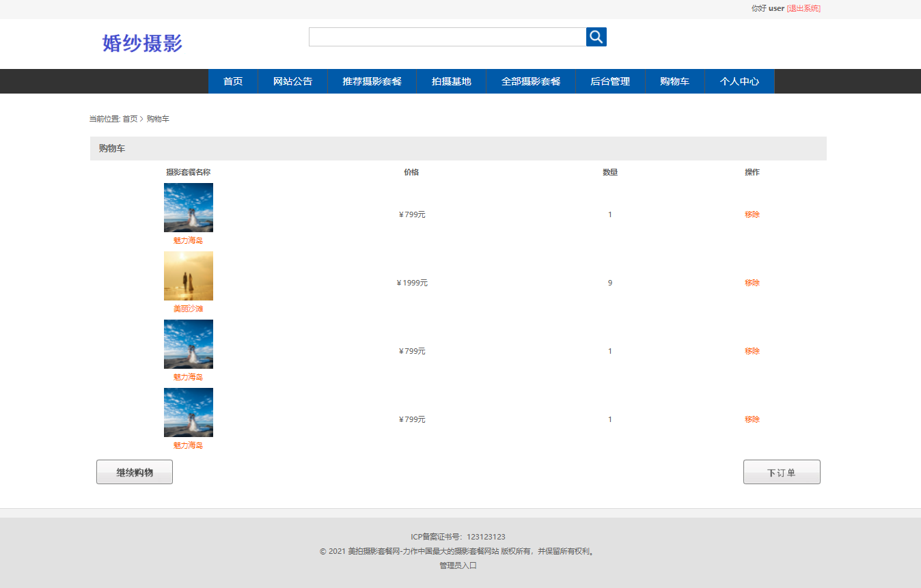921x588 pixels.
Task: Place order with the 下订单 button
Action: click(781, 471)
